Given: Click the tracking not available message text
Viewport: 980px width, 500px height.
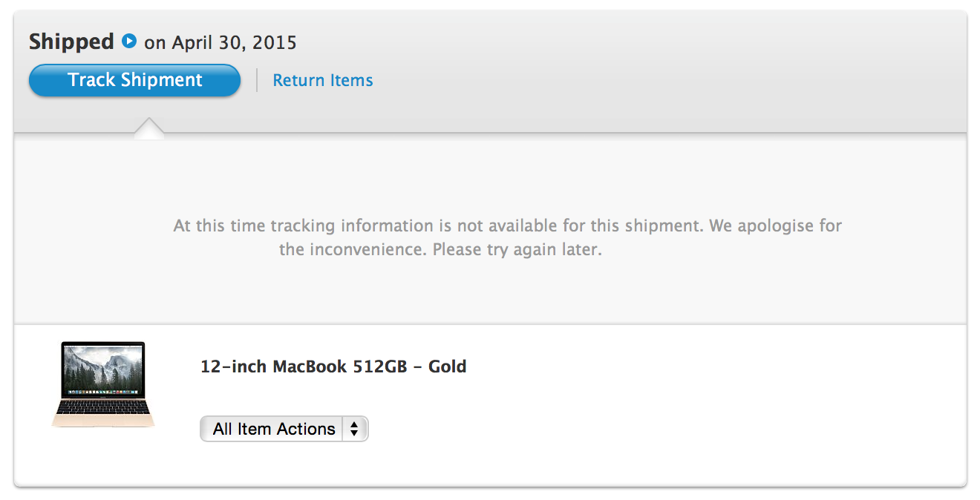Looking at the screenshot, I should pyautogui.click(x=508, y=237).
